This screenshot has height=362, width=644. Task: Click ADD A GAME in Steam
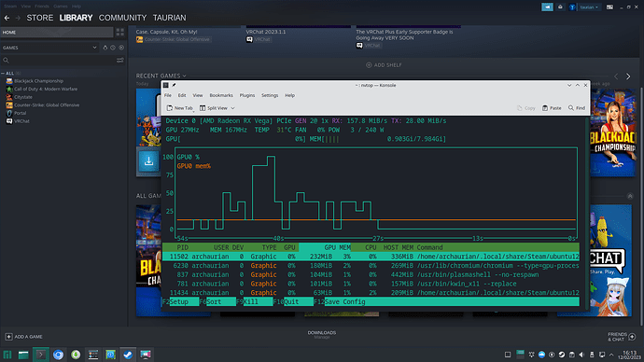[x=24, y=337]
